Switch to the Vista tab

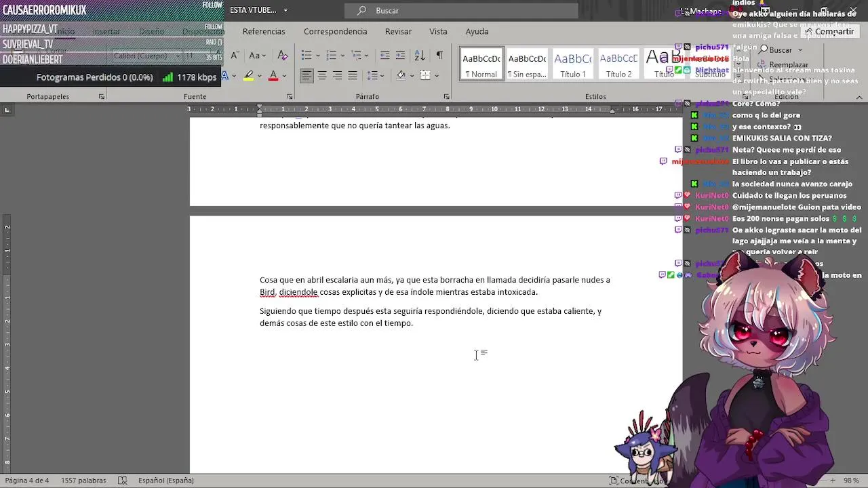(438, 31)
